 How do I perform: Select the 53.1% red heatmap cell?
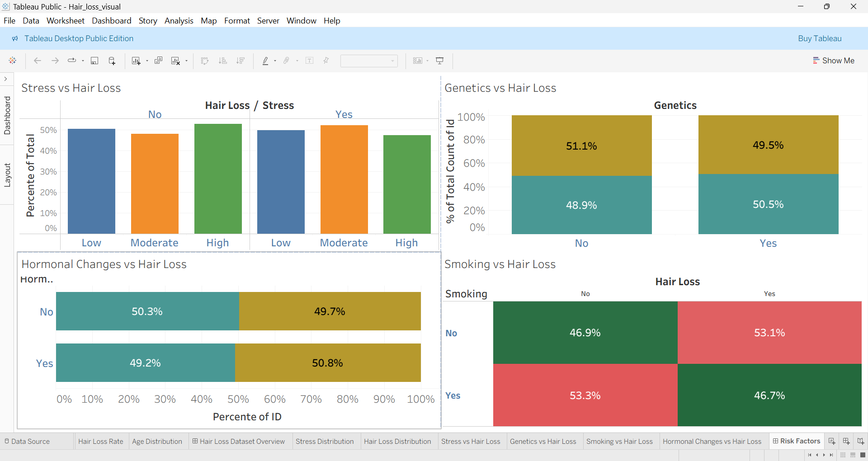tap(769, 333)
